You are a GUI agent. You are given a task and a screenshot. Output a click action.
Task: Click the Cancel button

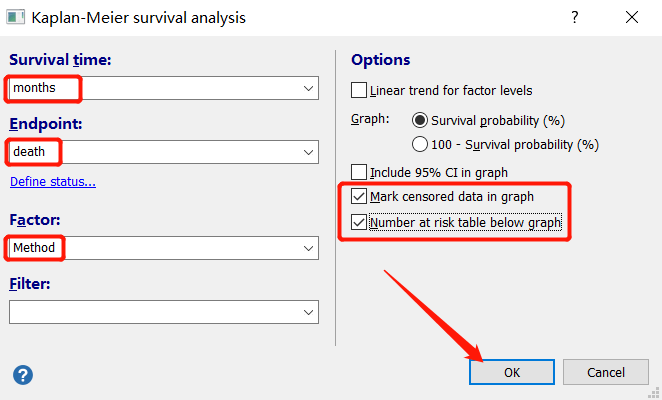[606, 372]
